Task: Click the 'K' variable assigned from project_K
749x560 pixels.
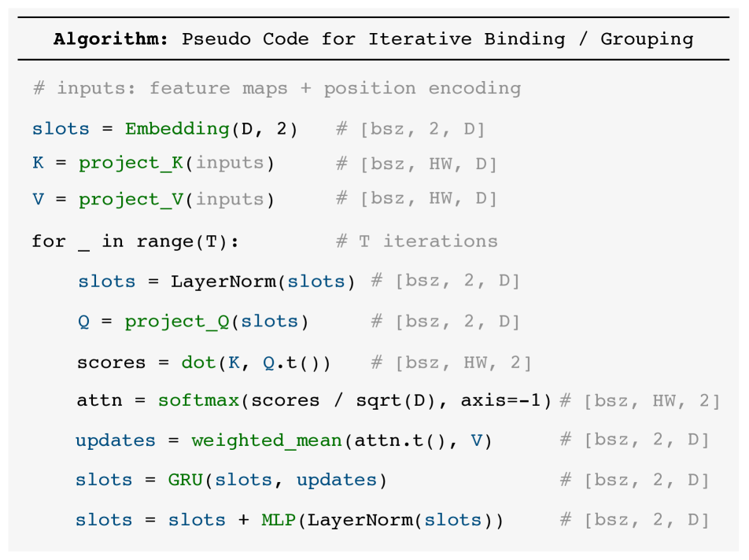Action: point(38,164)
